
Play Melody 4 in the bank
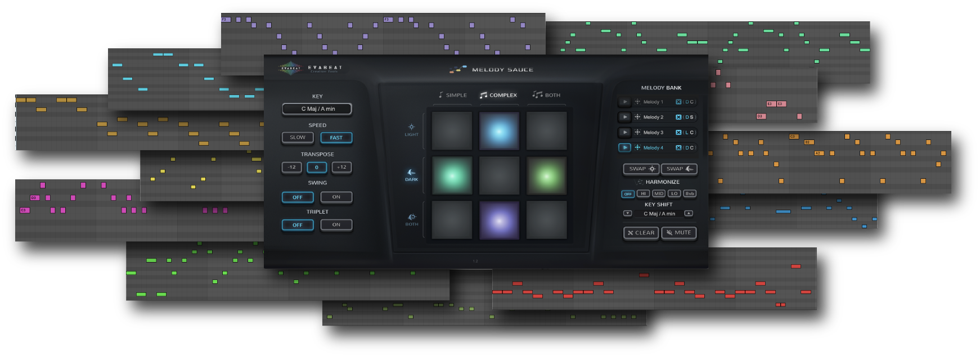click(x=624, y=147)
